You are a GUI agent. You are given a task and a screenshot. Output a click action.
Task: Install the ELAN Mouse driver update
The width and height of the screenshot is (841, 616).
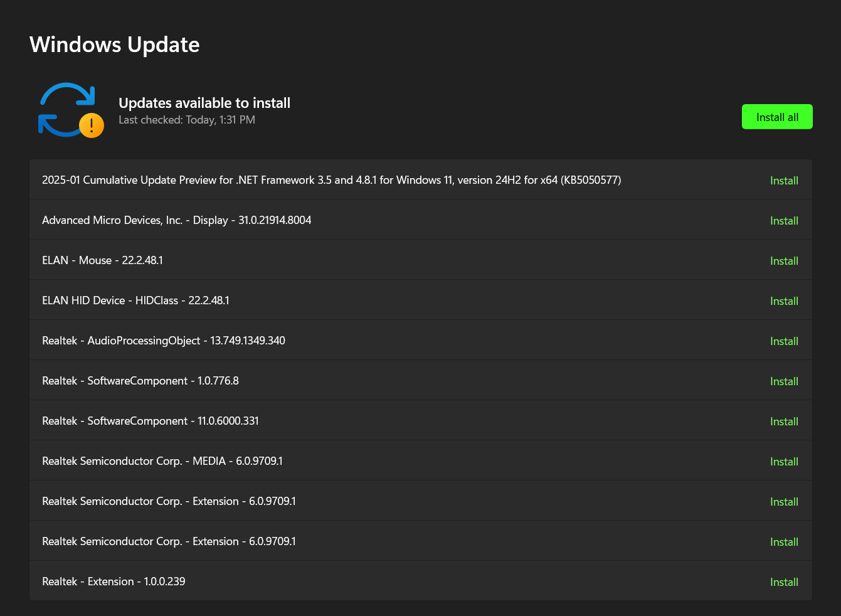(x=784, y=260)
